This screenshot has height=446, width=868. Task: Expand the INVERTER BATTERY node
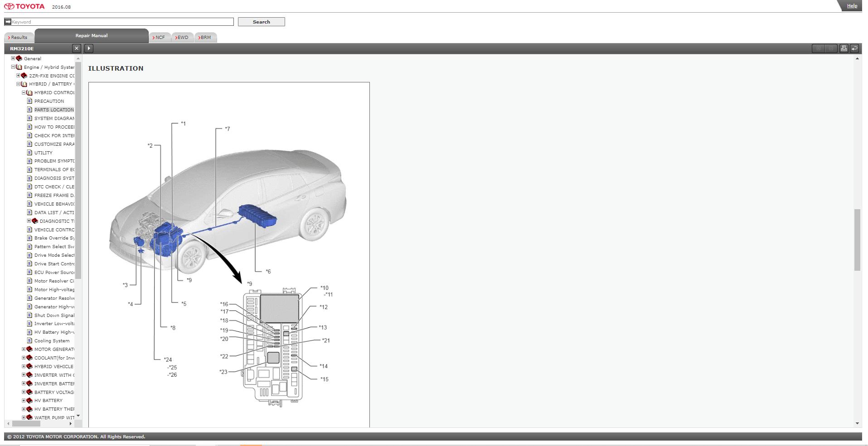[24, 384]
